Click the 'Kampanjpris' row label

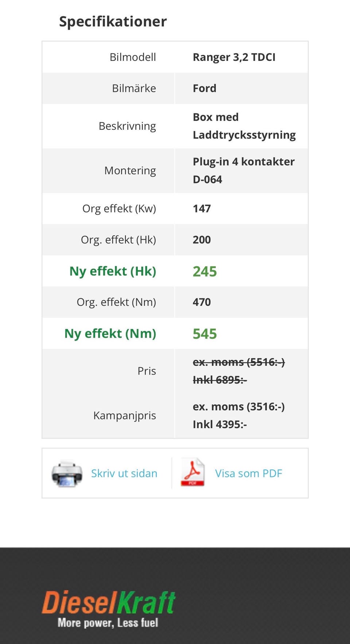125,415
